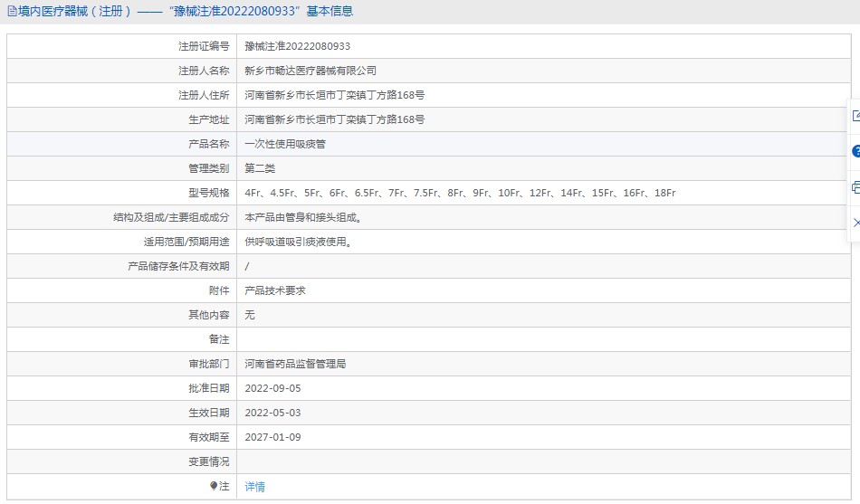Viewport: 860px width, 504px height.
Task: Click the 生产地址 address value
Action: click(335, 119)
